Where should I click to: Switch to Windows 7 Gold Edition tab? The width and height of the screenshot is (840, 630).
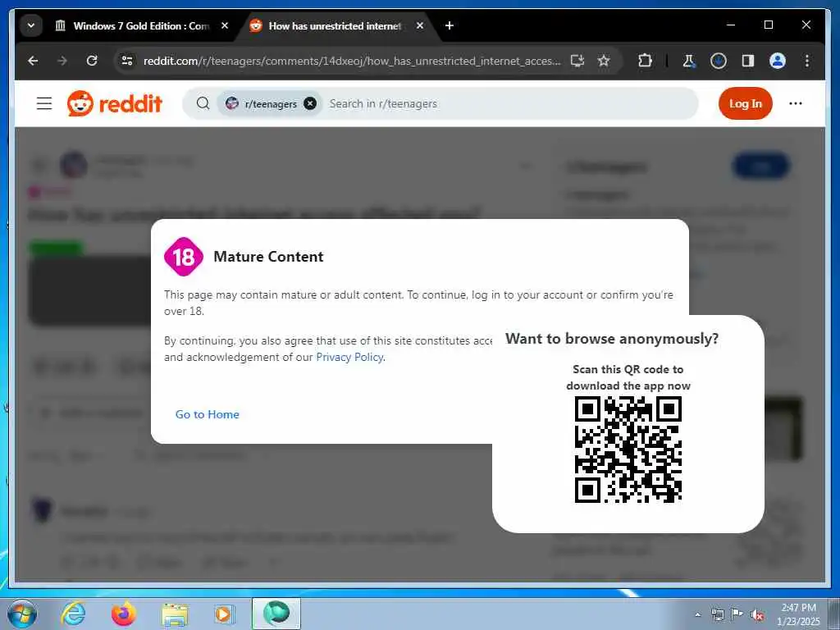coord(141,25)
